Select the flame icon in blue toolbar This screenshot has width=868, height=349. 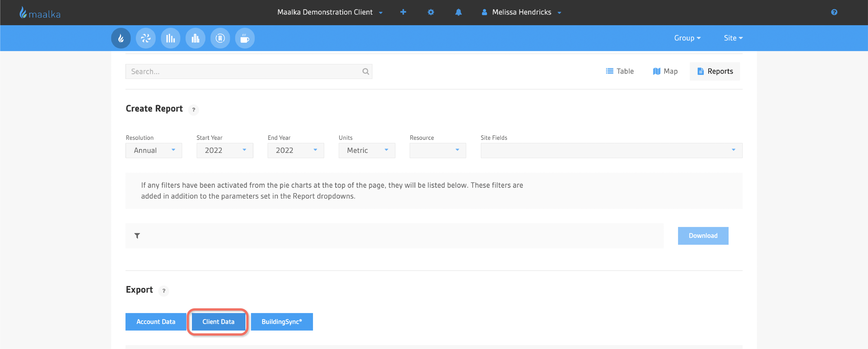tap(121, 38)
